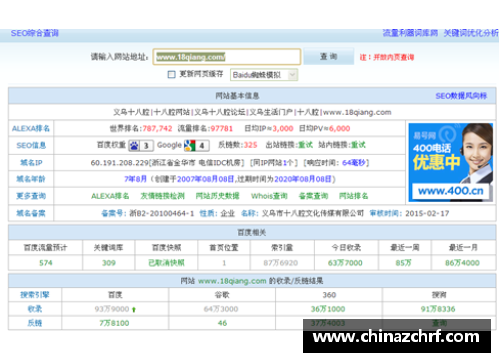500x362 pixels.
Task: Open the 关键词优化分析 link
Action: 471,33
